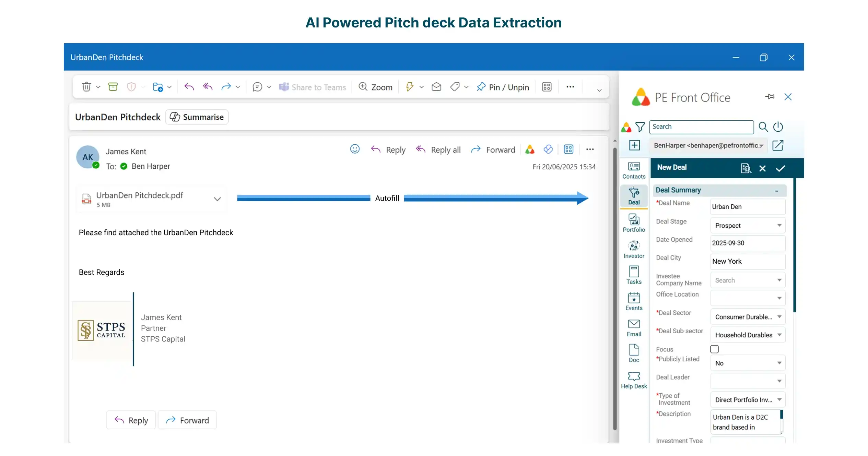This screenshot has height=456, width=868.
Task: Click the Move to folder icon
Action: pyautogui.click(x=158, y=87)
